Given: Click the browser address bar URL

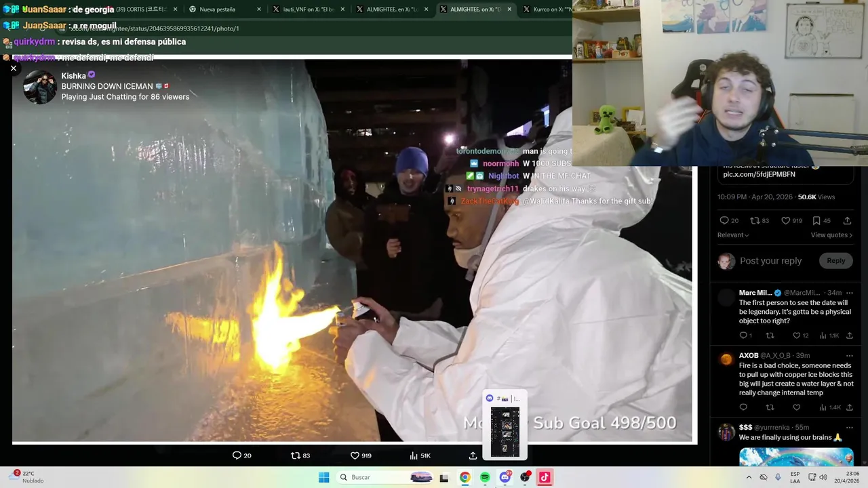Looking at the screenshot, I should coord(155,28).
